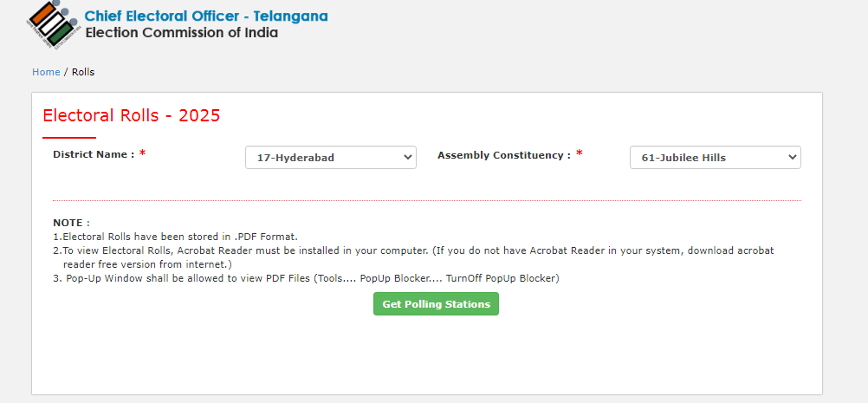Click the Rolls breadcrumb item
The image size is (868, 403).
tap(83, 72)
